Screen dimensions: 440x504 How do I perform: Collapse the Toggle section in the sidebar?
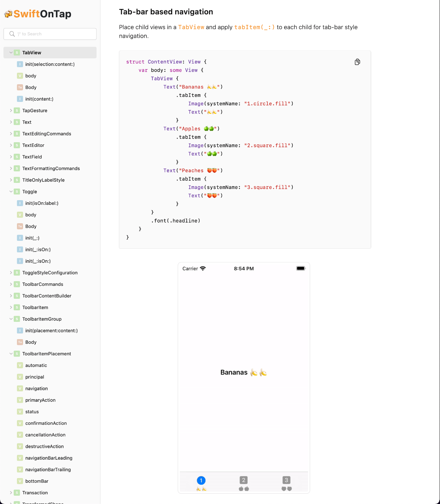tap(10, 192)
